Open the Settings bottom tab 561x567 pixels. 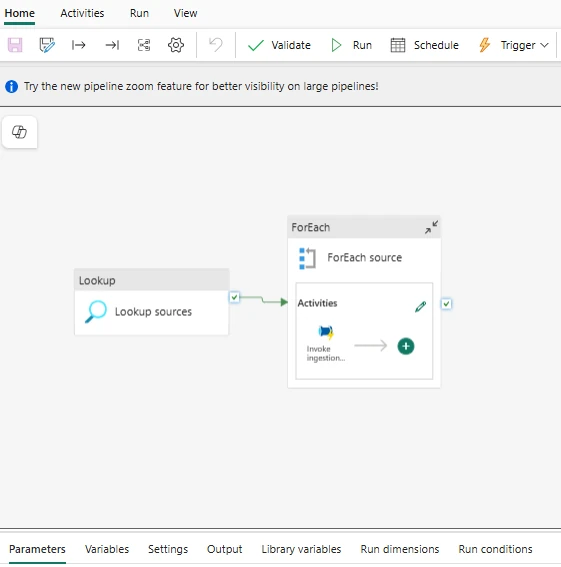point(168,549)
